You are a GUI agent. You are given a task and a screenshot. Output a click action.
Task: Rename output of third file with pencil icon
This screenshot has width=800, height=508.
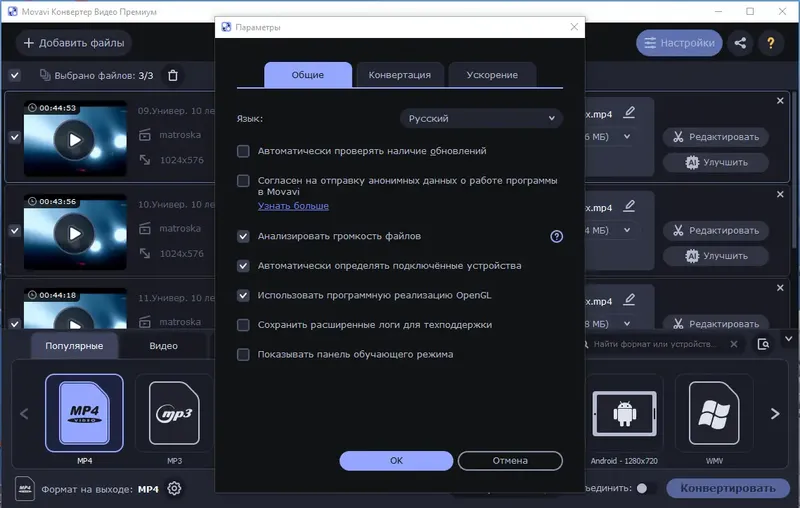(629, 299)
